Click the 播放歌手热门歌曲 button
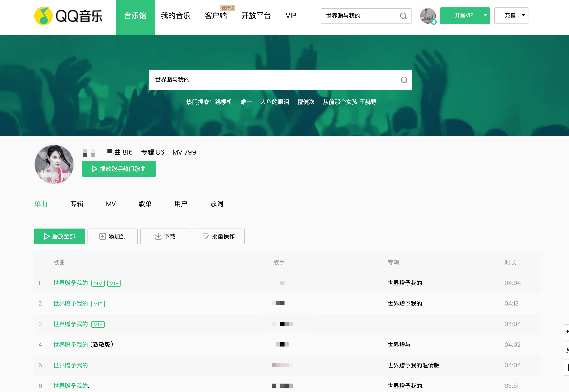This screenshot has width=569, height=392. pyautogui.click(x=119, y=169)
